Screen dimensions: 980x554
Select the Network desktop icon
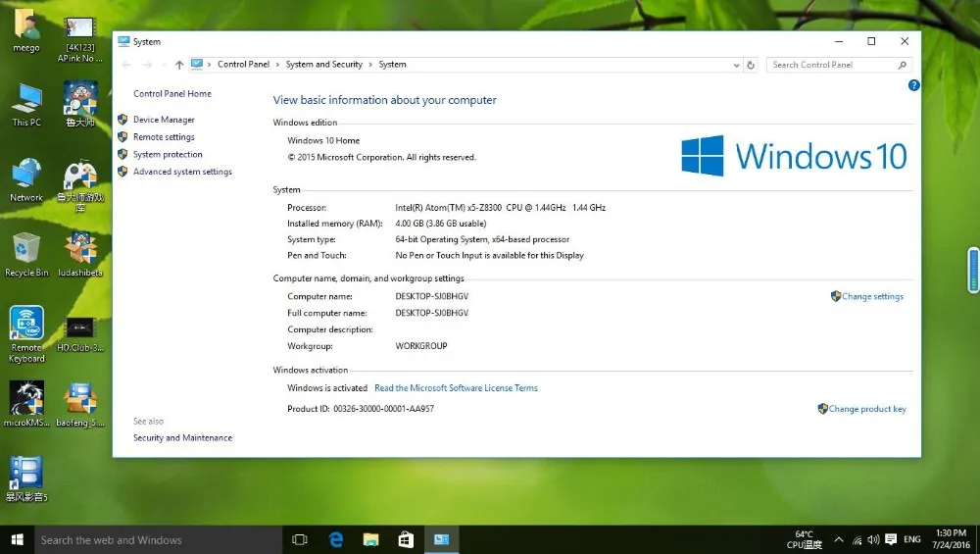coord(26,180)
